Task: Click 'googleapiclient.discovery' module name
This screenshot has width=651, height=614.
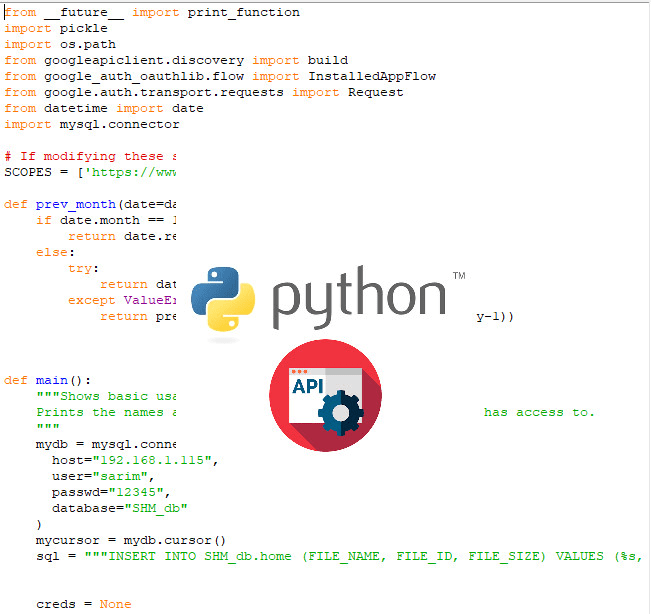Action: tap(144, 61)
